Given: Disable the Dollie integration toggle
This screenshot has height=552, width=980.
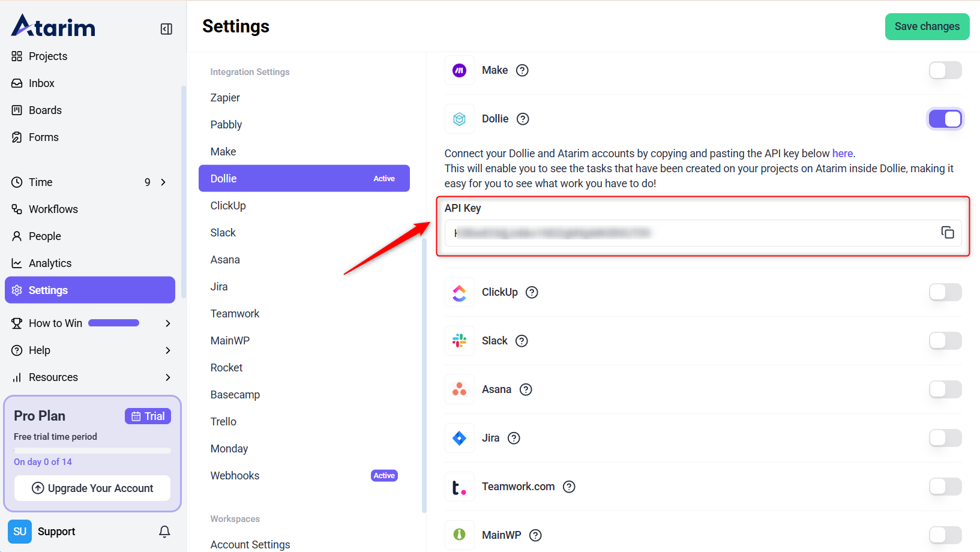Looking at the screenshot, I should tap(945, 119).
